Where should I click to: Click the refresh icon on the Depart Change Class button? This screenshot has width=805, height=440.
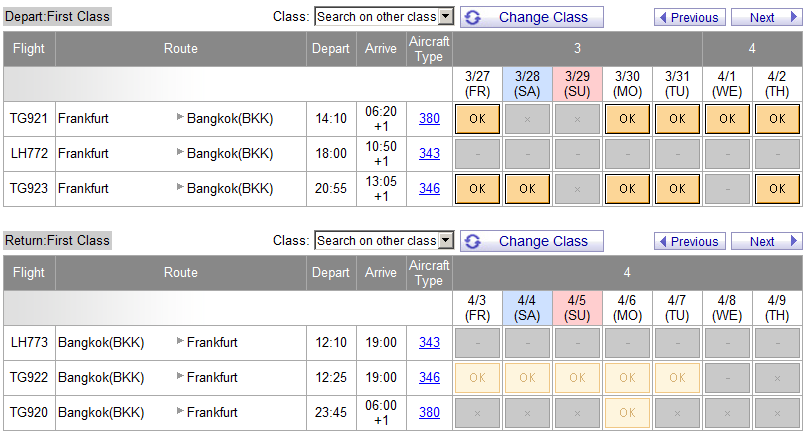click(x=473, y=17)
